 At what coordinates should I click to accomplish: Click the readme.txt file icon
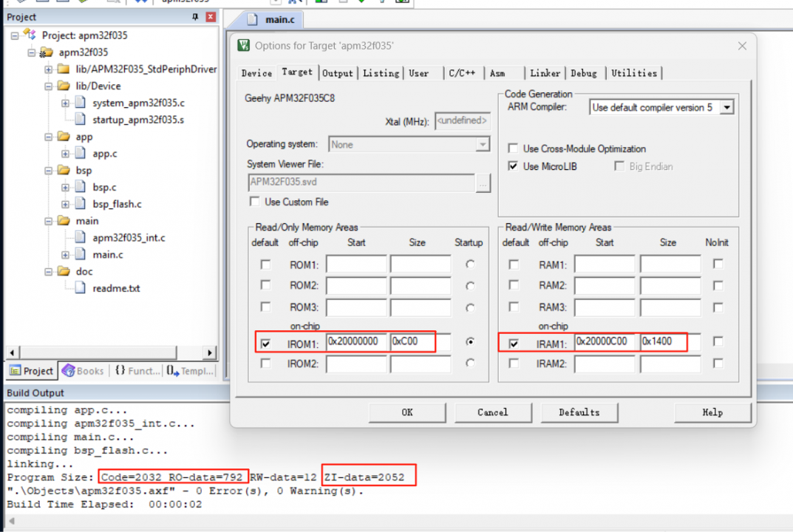click(x=81, y=288)
